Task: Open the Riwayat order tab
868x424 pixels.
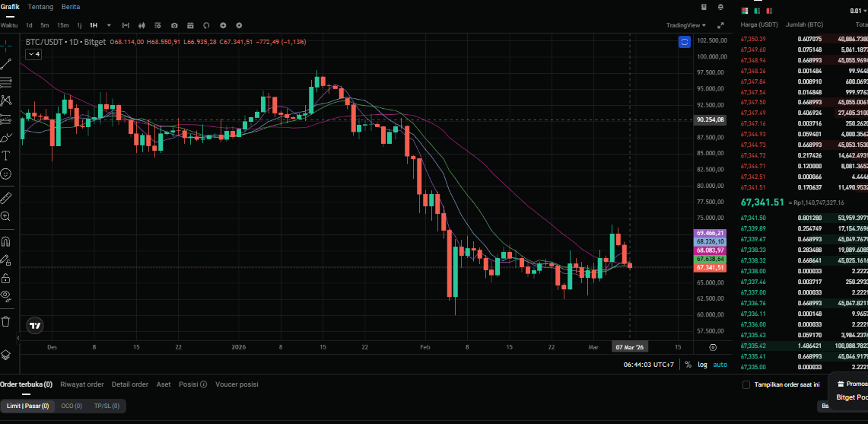Action: (x=82, y=384)
